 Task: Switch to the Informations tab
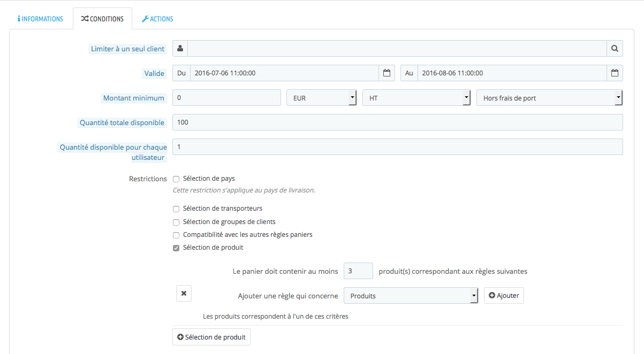coord(41,19)
